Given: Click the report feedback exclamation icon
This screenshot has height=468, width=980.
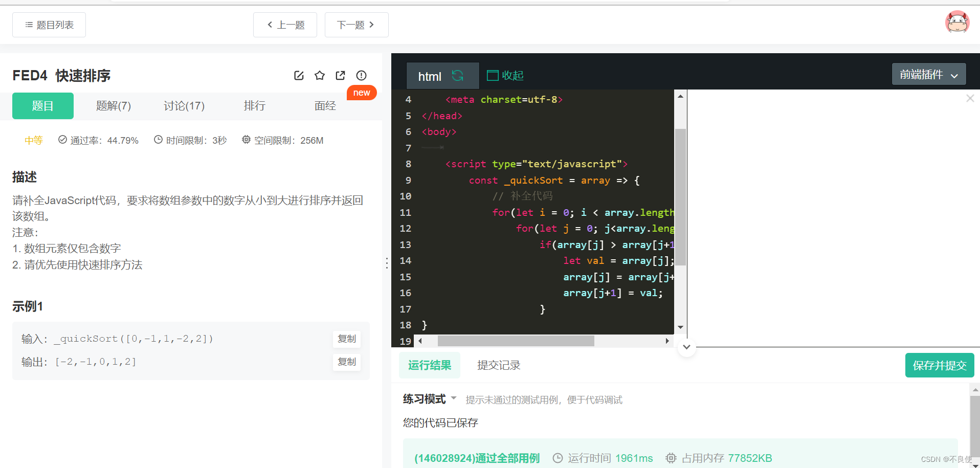Looking at the screenshot, I should pyautogui.click(x=361, y=76).
